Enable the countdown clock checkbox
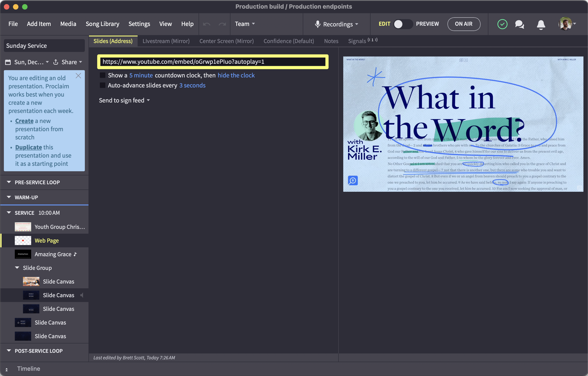588x376 pixels. coord(103,75)
